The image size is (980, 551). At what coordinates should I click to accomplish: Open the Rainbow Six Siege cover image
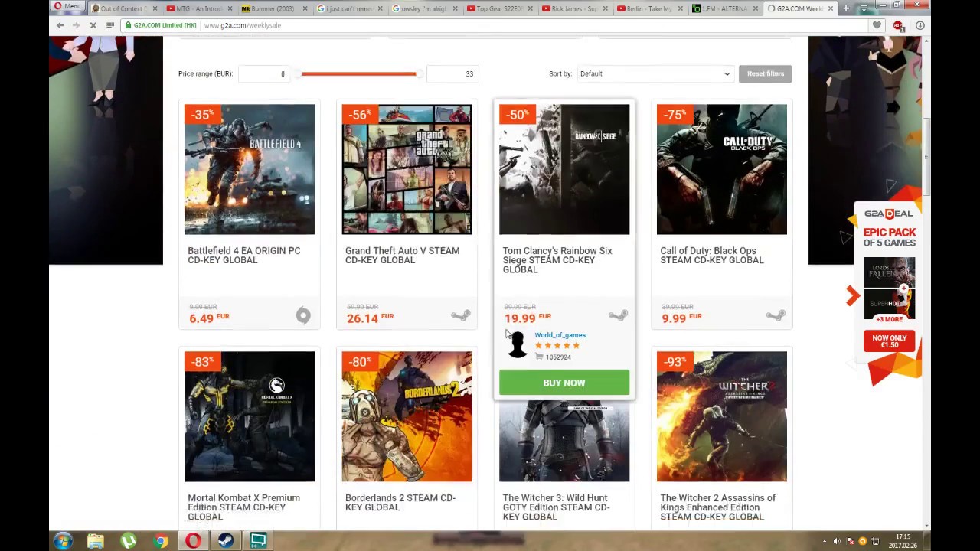pyautogui.click(x=564, y=169)
